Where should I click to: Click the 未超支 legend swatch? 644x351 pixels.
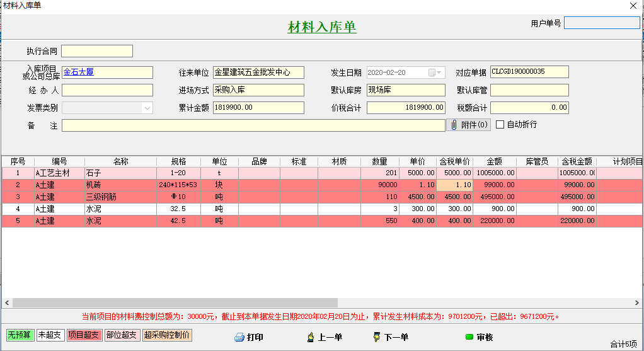tap(50, 335)
